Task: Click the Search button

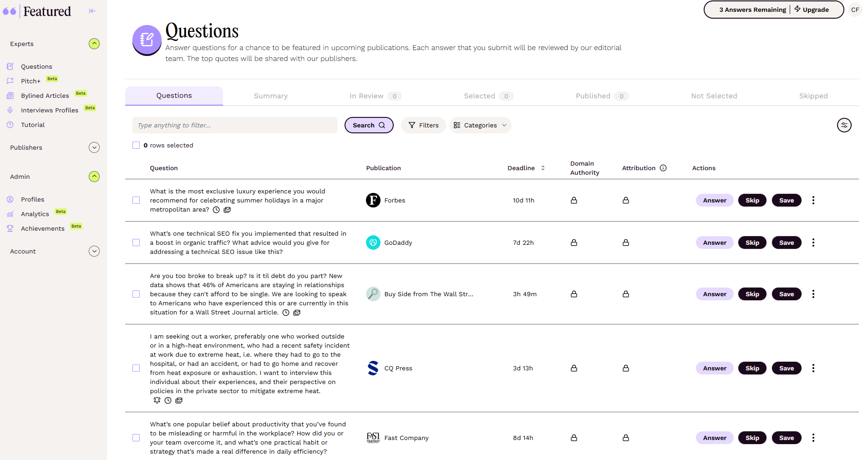Action: click(x=369, y=125)
